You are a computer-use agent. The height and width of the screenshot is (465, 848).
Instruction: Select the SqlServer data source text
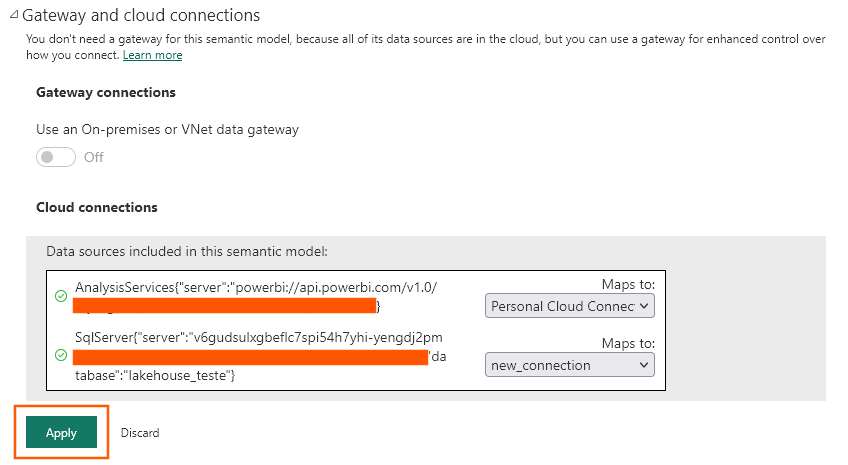point(258,337)
